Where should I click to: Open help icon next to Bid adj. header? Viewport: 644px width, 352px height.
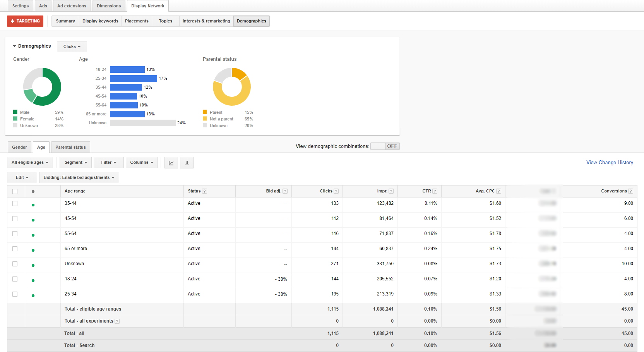[285, 191]
